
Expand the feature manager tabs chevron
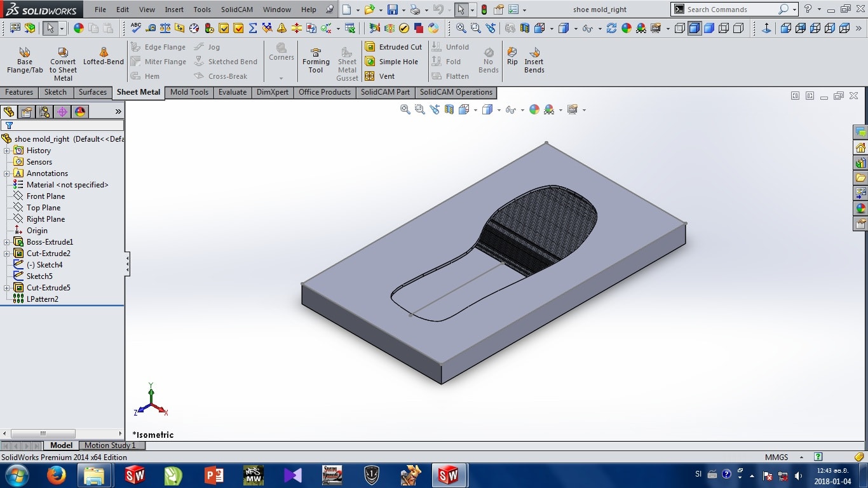[x=118, y=112]
